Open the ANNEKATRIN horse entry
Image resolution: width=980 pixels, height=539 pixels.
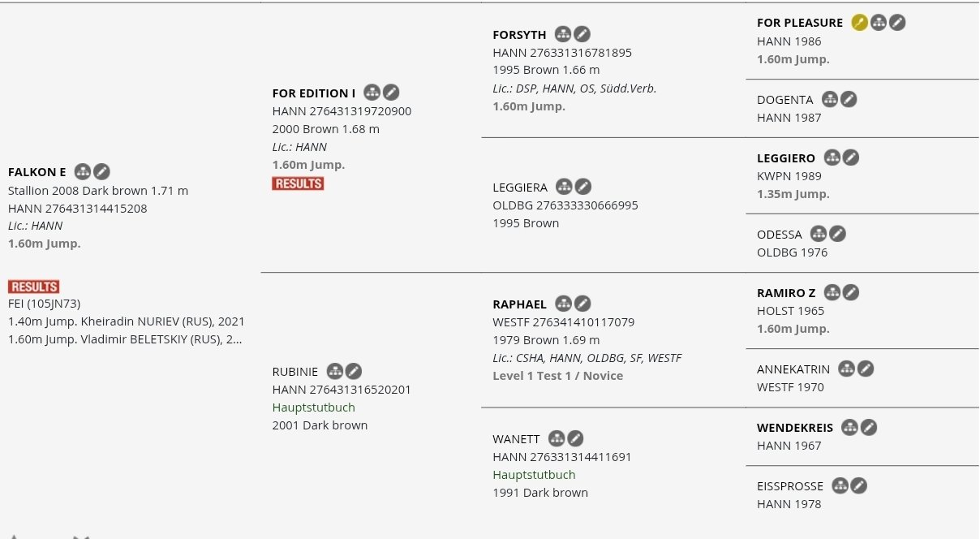click(x=793, y=369)
